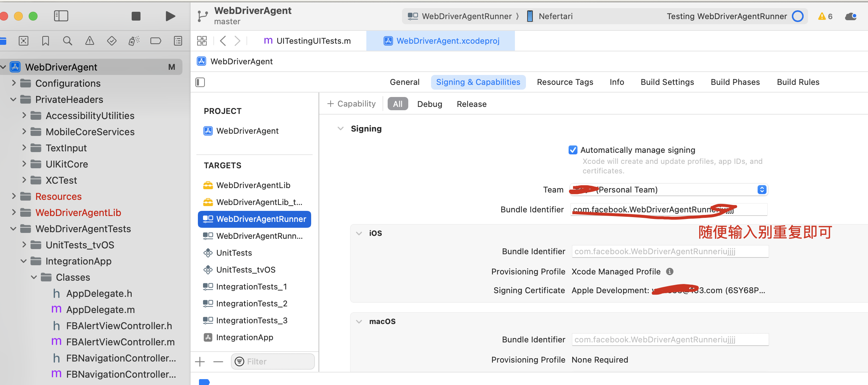
Task: Click the info icon beside Xcode Managed Profile
Action: [670, 271]
